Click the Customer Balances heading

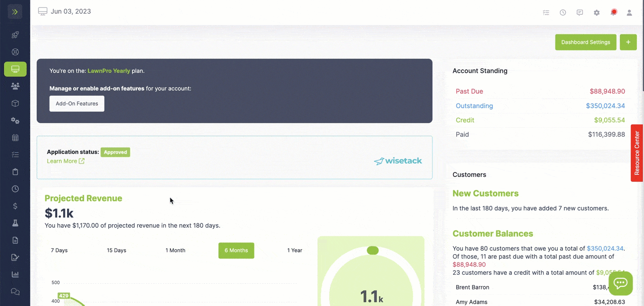tap(493, 234)
